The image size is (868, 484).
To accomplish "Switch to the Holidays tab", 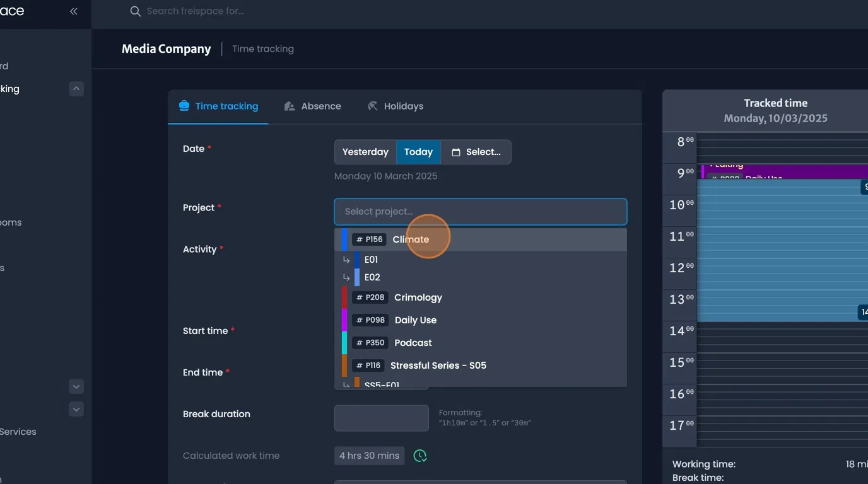I will (403, 106).
